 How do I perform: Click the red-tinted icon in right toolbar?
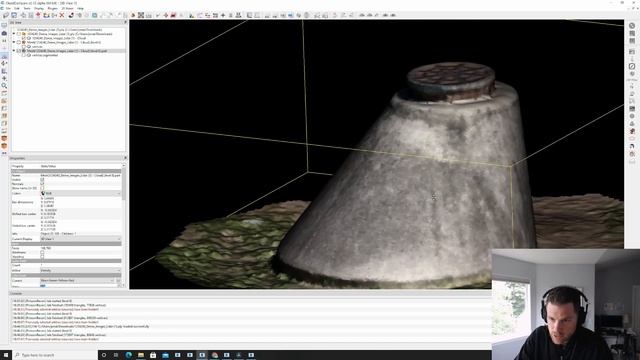tap(632, 131)
